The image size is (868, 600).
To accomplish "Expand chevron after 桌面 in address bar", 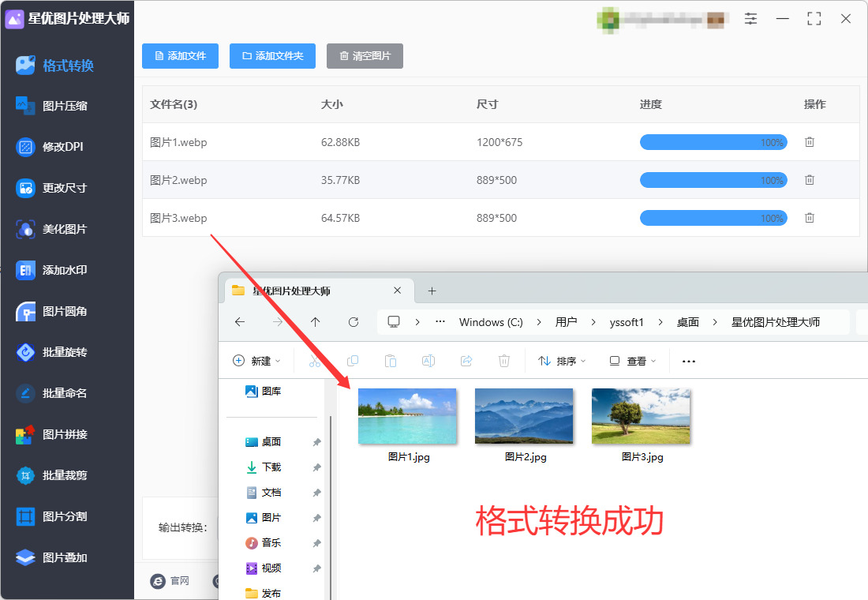I will pos(715,322).
